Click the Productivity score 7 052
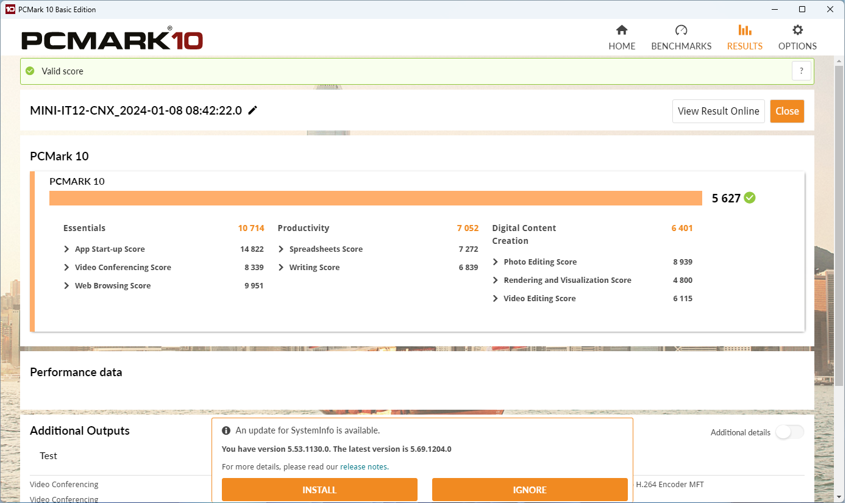The image size is (868, 503). (468, 228)
